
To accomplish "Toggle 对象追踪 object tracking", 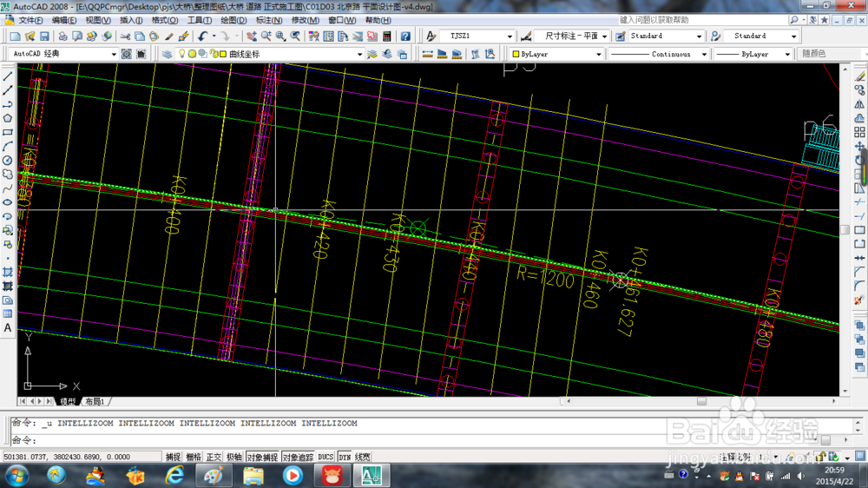I will tap(298, 457).
